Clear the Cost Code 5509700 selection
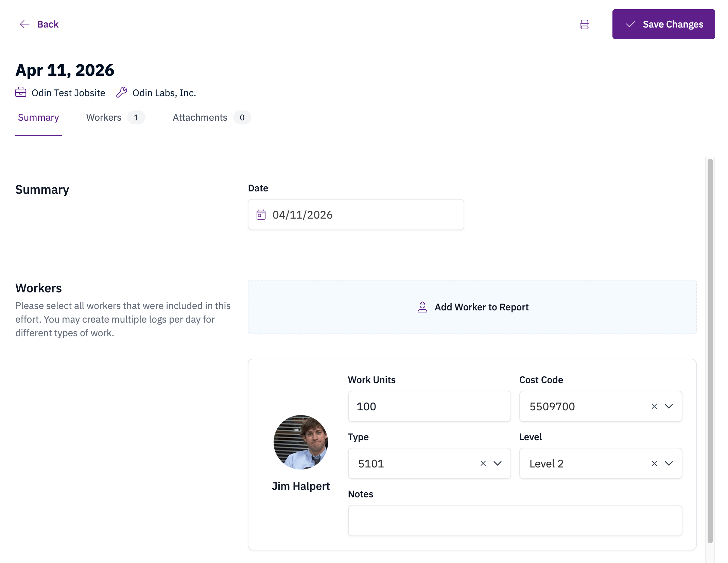 point(654,406)
